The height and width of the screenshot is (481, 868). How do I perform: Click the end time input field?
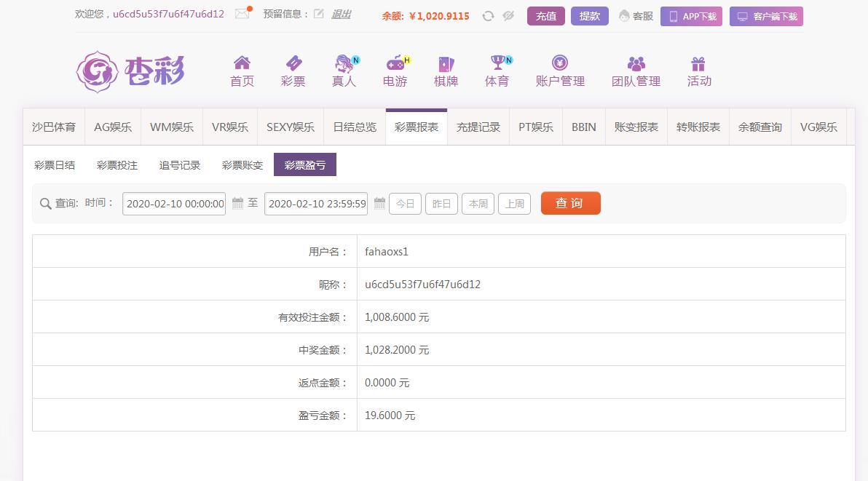click(x=316, y=204)
